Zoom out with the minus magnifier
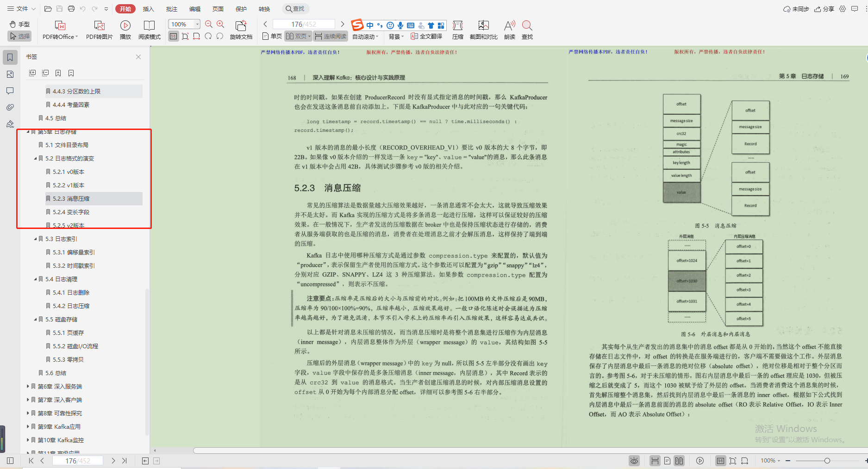Viewport: 868px width, 469px height. pos(209,24)
